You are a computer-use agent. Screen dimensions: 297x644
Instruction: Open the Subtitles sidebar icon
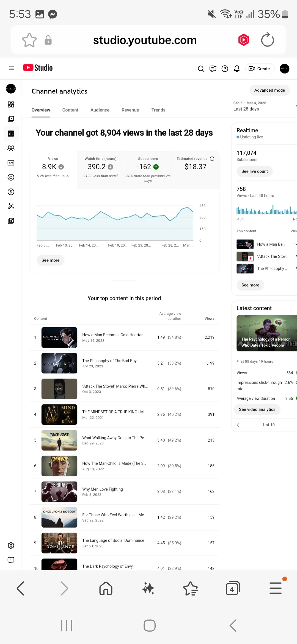(x=11, y=163)
